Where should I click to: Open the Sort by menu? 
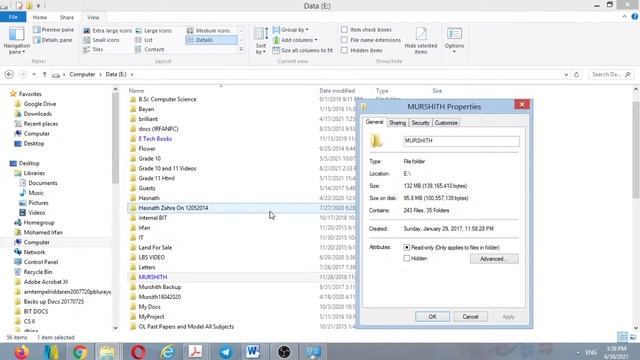click(x=261, y=41)
